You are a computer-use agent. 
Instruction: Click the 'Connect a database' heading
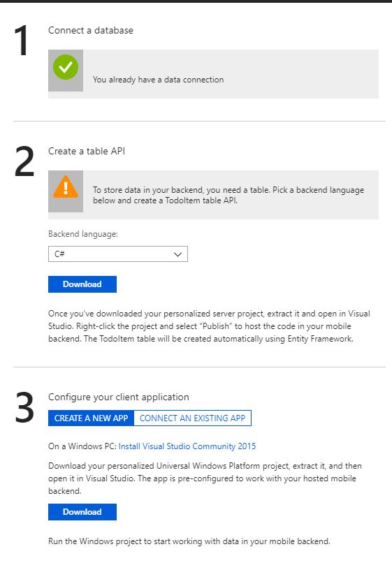pyautogui.click(x=91, y=30)
